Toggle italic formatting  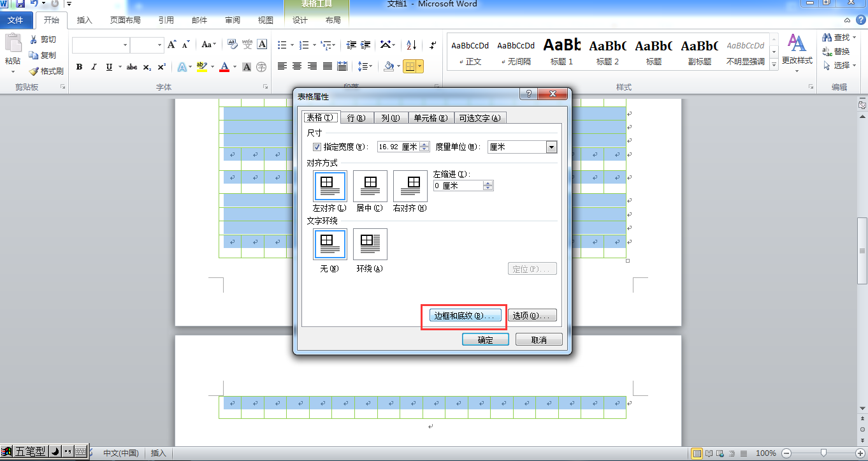(94, 66)
